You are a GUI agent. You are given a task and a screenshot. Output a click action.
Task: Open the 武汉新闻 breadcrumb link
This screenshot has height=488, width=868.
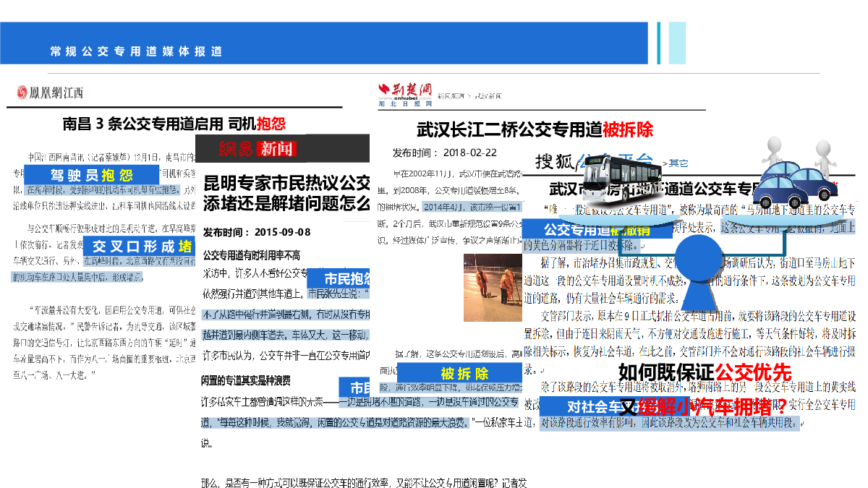(488, 95)
